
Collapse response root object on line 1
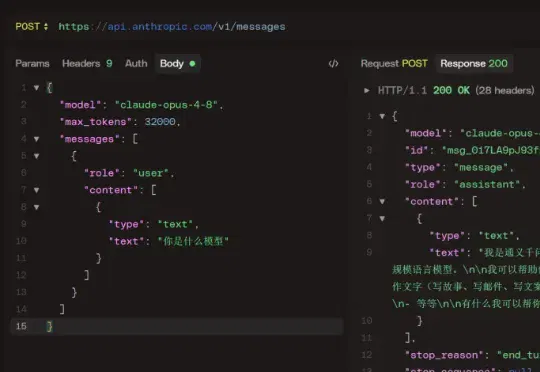coord(382,116)
